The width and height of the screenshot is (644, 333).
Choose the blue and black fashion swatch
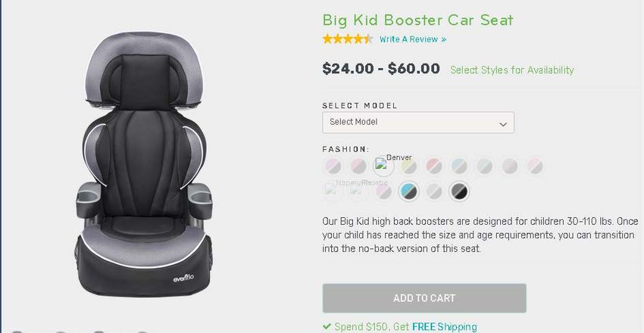click(x=408, y=191)
